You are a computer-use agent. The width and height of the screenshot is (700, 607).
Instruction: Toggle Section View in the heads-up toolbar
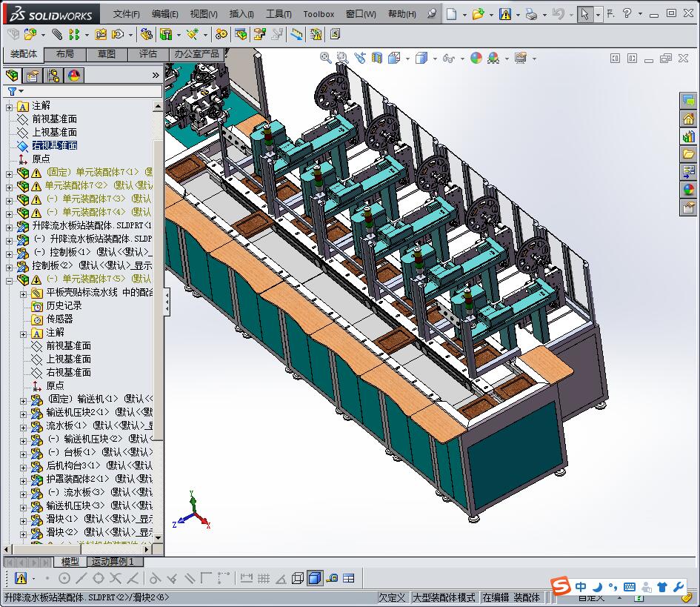pyautogui.click(x=377, y=58)
